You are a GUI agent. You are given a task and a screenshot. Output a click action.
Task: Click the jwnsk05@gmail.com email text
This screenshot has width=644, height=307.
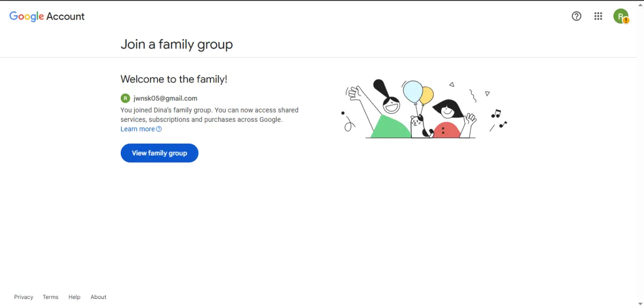click(x=166, y=98)
